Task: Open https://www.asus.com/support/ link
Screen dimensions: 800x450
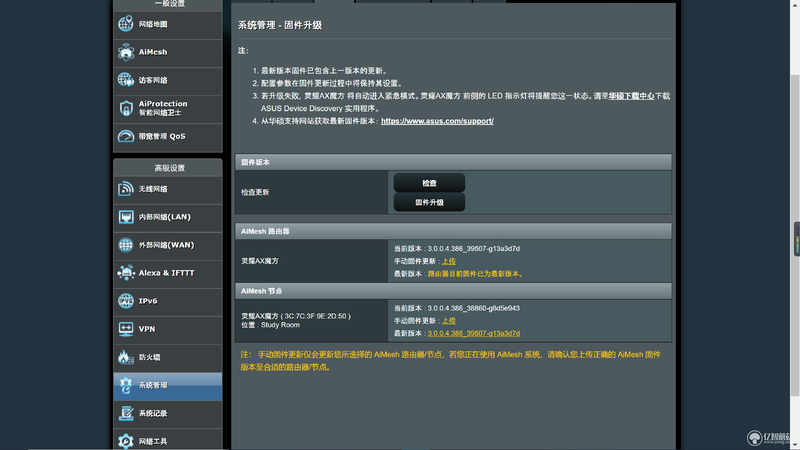Action: point(437,121)
